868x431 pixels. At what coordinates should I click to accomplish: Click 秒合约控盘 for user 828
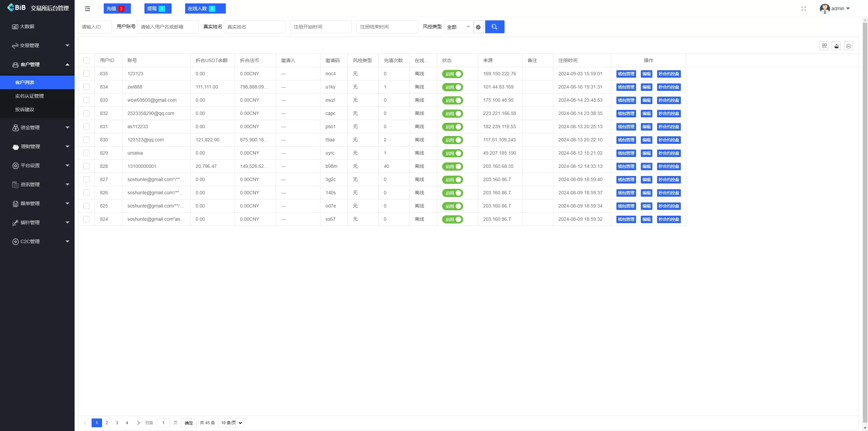pos(669,166)
